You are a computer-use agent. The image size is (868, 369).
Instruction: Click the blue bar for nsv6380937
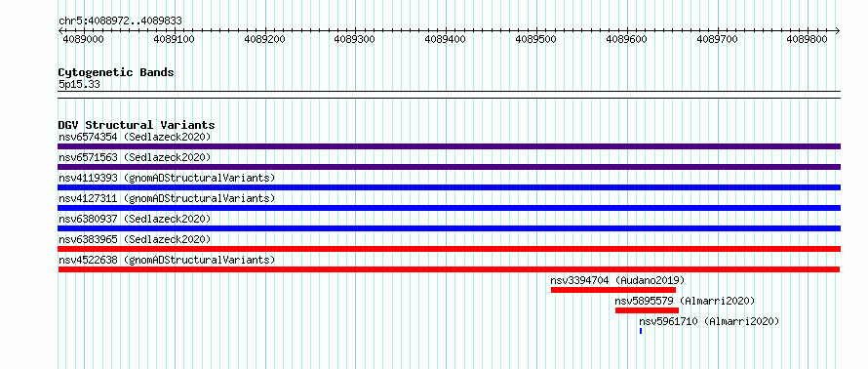449,228
